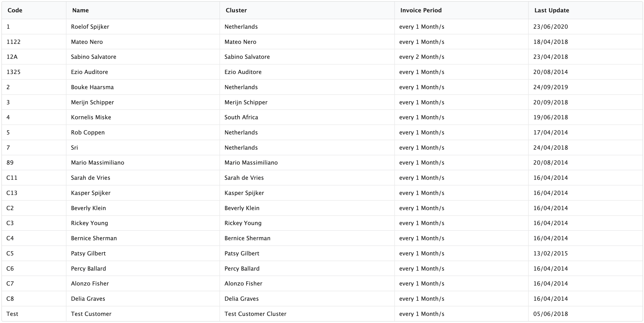The width and height of the screenshot is (644, 323).
Task: Select Percy Ballard in the Name column
Action: tap(89, 268)
